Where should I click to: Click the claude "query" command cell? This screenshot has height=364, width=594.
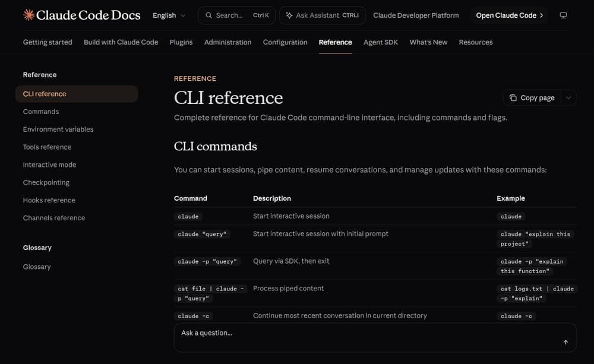tap(203, 235)
